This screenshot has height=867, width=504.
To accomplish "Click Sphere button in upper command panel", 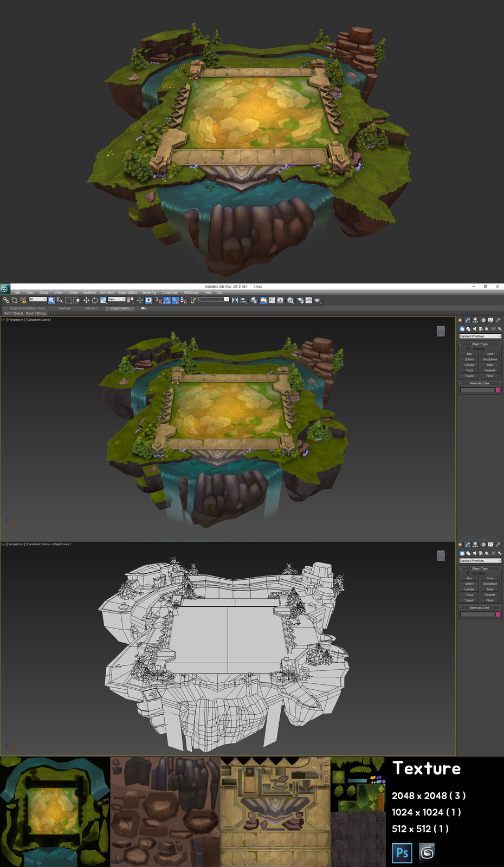I will click(469, 359).
